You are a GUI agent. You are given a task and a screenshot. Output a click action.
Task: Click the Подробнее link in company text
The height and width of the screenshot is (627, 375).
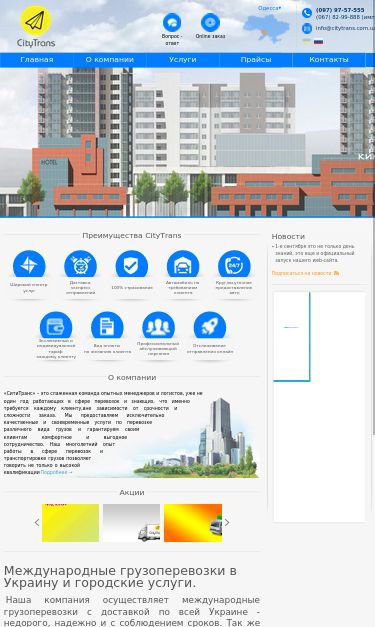pos(56,472)
